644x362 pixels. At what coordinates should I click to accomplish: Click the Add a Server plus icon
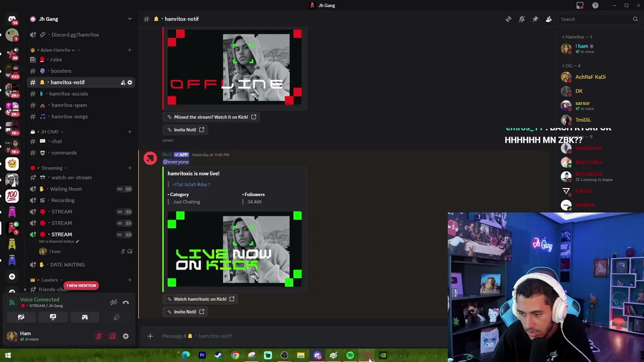[12, 277]
